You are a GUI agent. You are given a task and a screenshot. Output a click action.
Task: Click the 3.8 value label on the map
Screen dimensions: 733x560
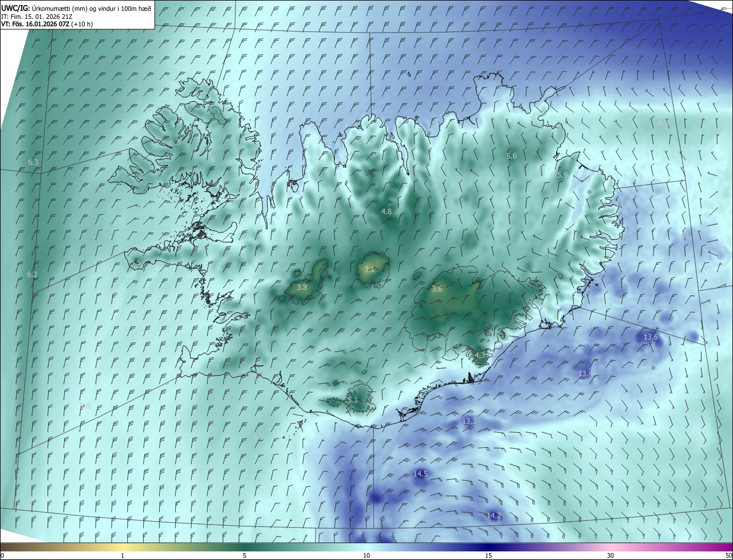point(302,287)
